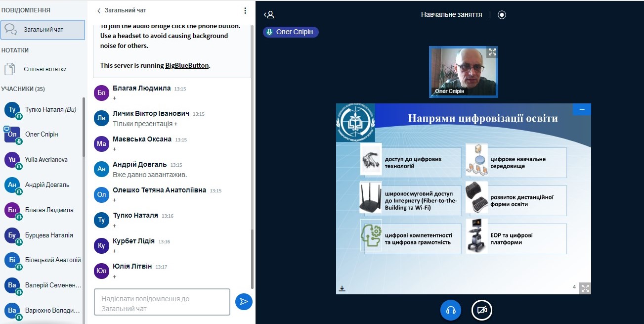Open chat options three-dot menu
Screen dimensions: 644x324
[x=245, y=10]
